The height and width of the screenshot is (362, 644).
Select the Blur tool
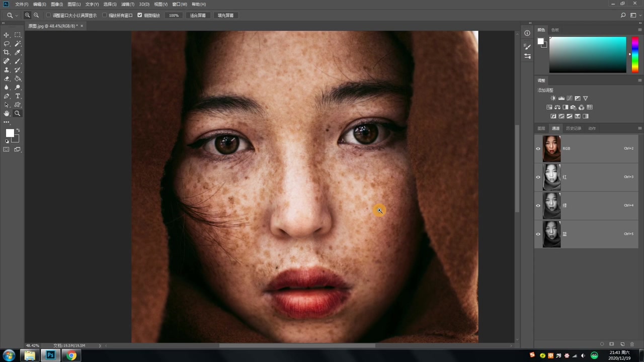7,87
